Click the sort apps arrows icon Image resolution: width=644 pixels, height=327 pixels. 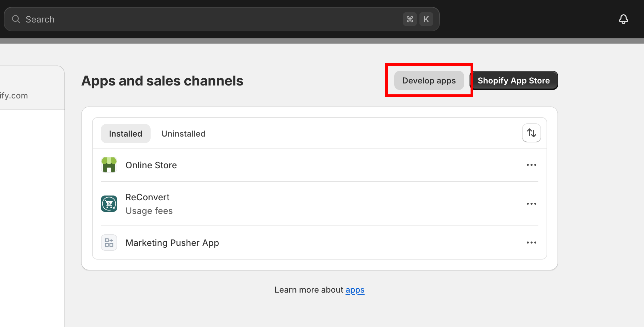pos(531,133)
